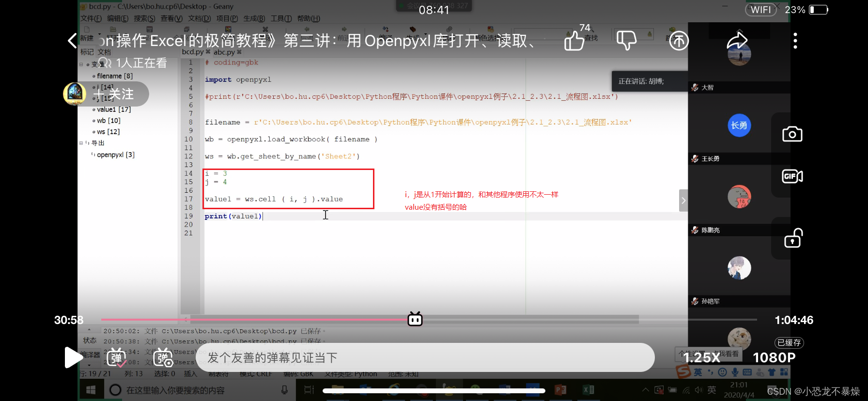The width and height of the screenshot is (868, 401).
Task: Like the video with the thumbs-up icon
Action: 574,41
